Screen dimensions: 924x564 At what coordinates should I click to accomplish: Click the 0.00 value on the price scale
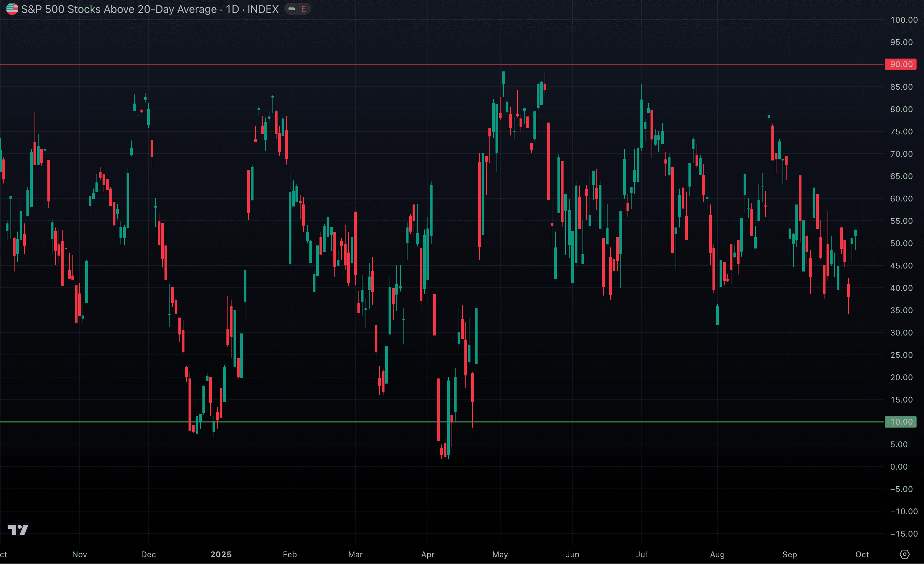[x=899, y=467]
